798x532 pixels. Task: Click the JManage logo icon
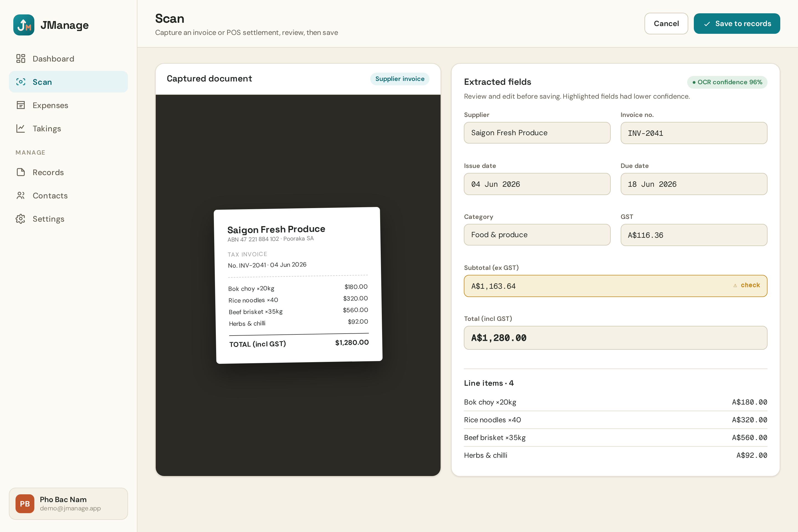24,25
